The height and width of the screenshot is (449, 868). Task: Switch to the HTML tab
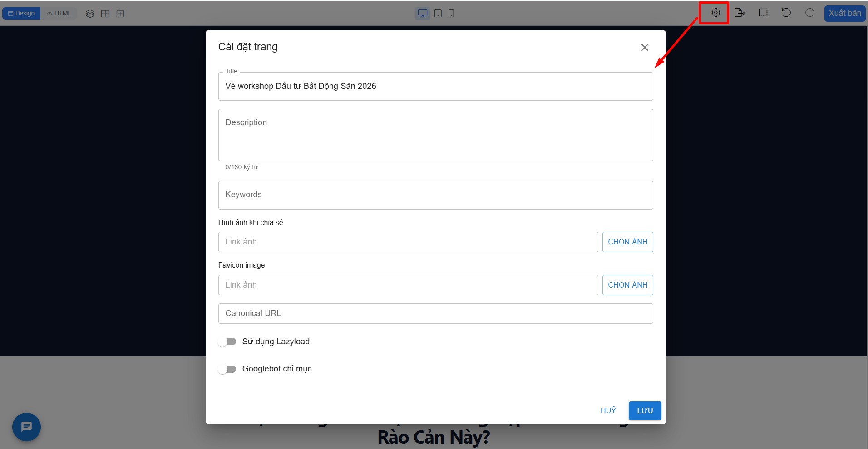(59, 14)
